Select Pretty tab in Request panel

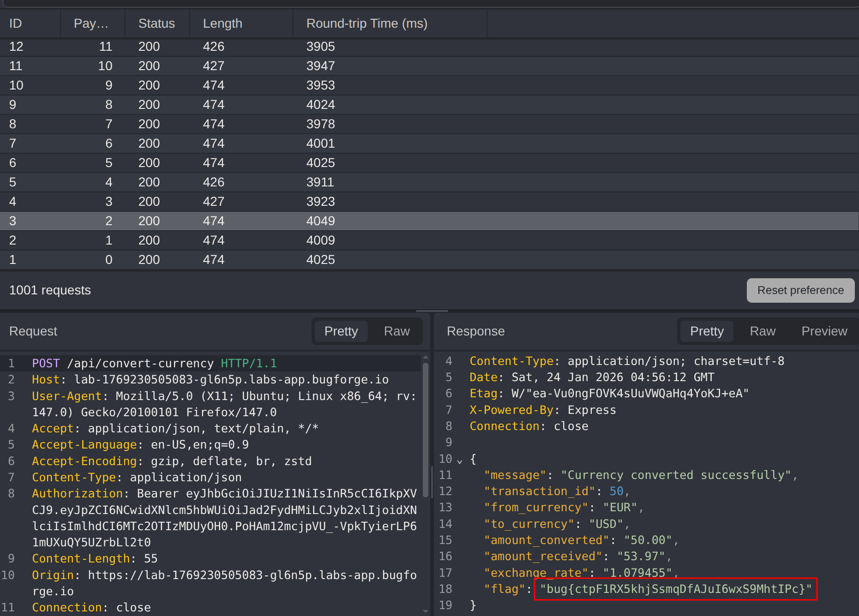coord(341,331)
